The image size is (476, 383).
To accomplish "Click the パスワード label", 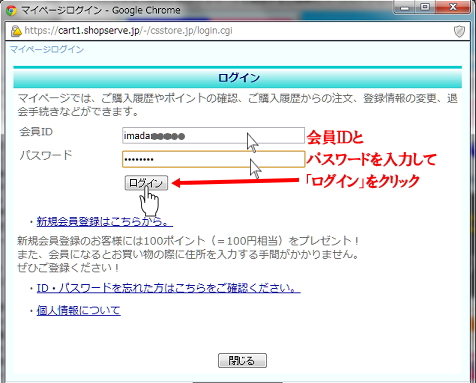I will click(x=46, y=155).
